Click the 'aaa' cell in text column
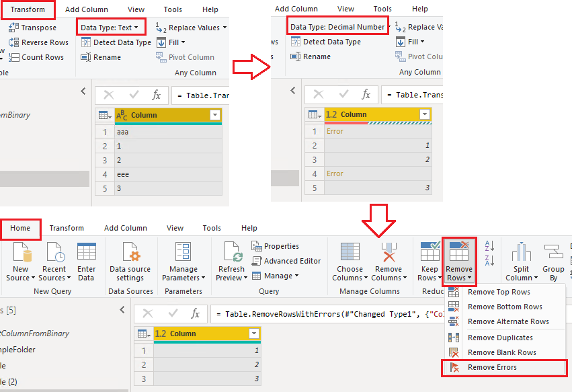Image resolution: width=572 pixels, height=392 pixels. pyautogui.click(x=168, y=132)
